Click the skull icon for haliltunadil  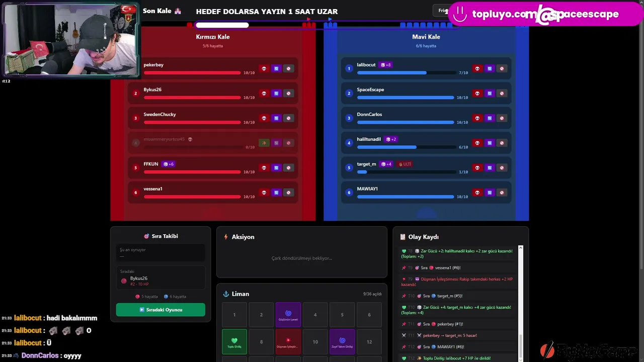pyautogui.click(x=477, y=143)
